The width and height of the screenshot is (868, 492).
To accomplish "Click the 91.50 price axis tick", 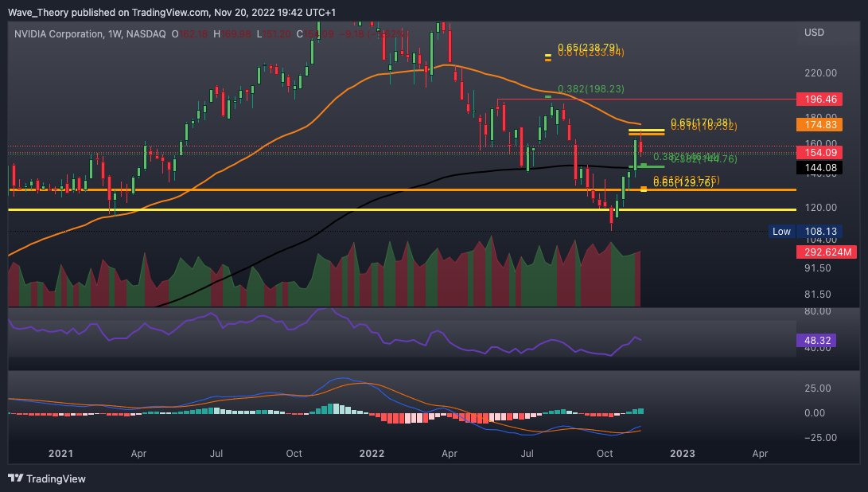I will pos(818,268).
